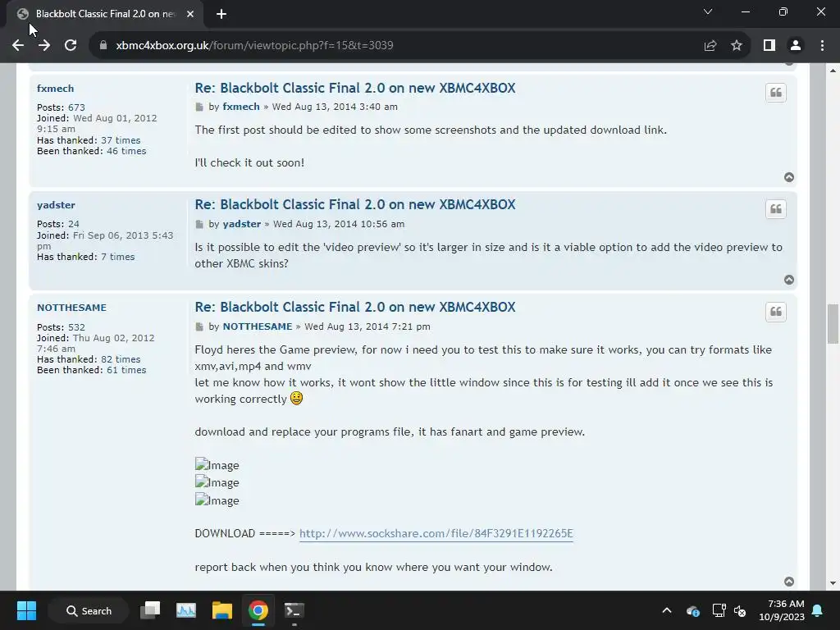Open Task View on the taskbar
The width and height of the screenshot is (840, 630).
coord(150,610)
